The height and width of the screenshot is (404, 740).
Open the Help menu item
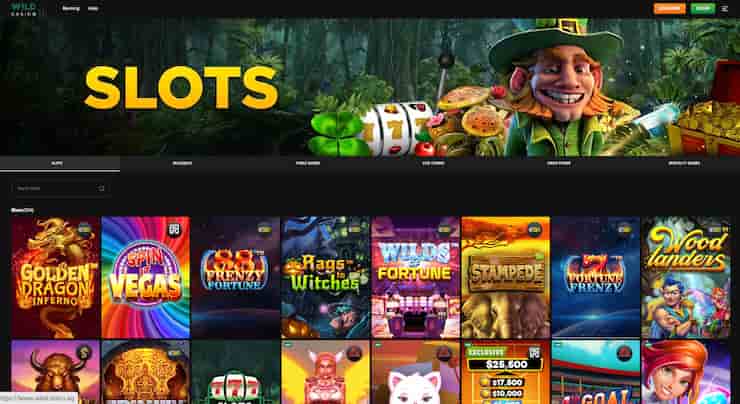pos(93,8)
